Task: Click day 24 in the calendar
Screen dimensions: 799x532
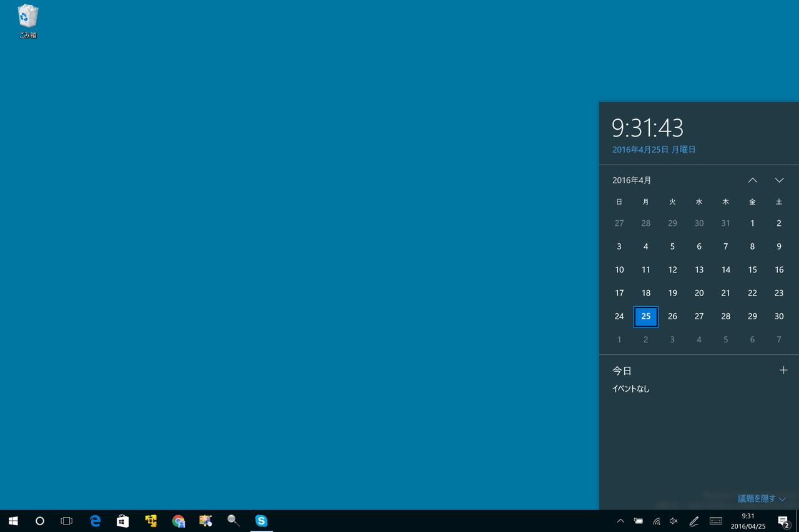Action: pyautogui.click(x=619, y=316)
